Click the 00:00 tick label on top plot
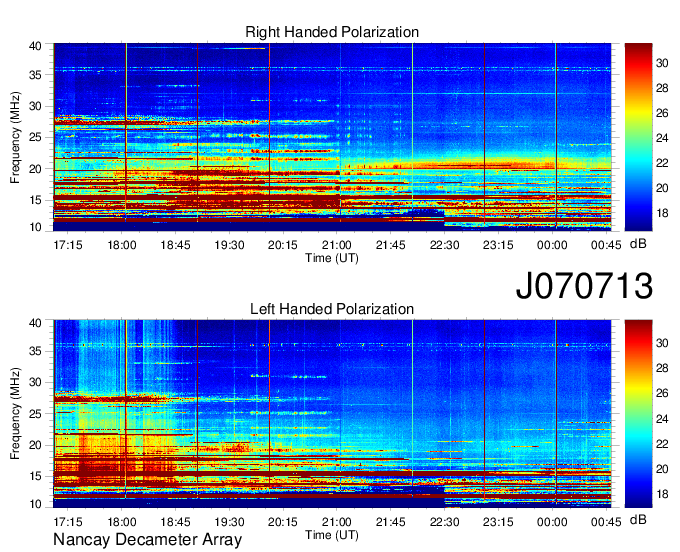 pos(552,245)
